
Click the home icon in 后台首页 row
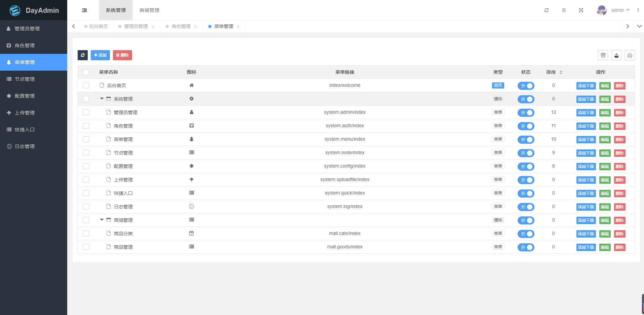192,85
